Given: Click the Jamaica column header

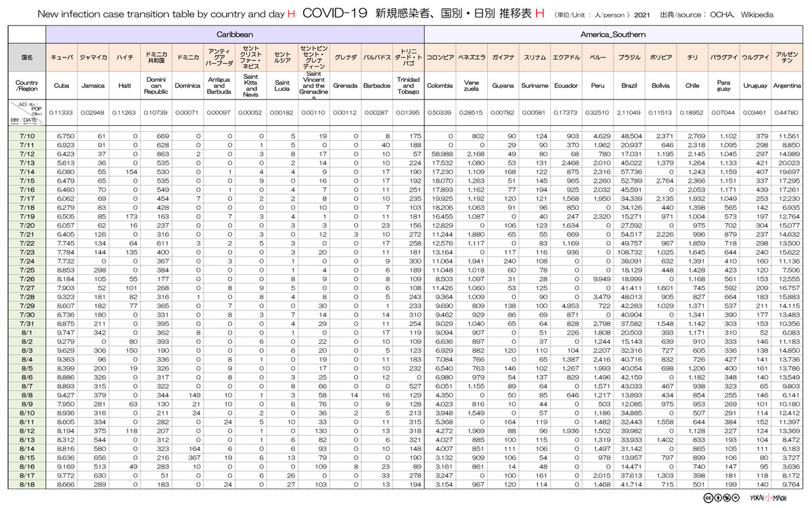Looking at the screenshot, I should tap(93, 87).
